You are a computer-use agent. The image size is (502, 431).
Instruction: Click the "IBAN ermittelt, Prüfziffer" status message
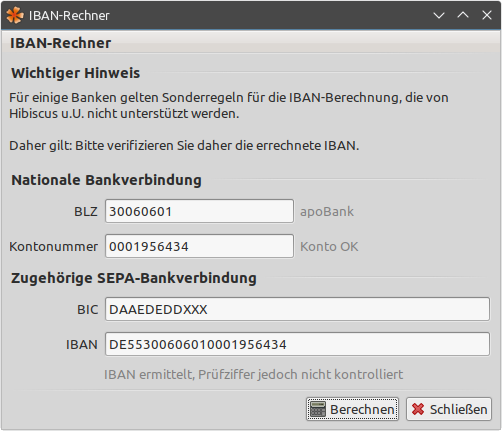[x=253, y=374]
